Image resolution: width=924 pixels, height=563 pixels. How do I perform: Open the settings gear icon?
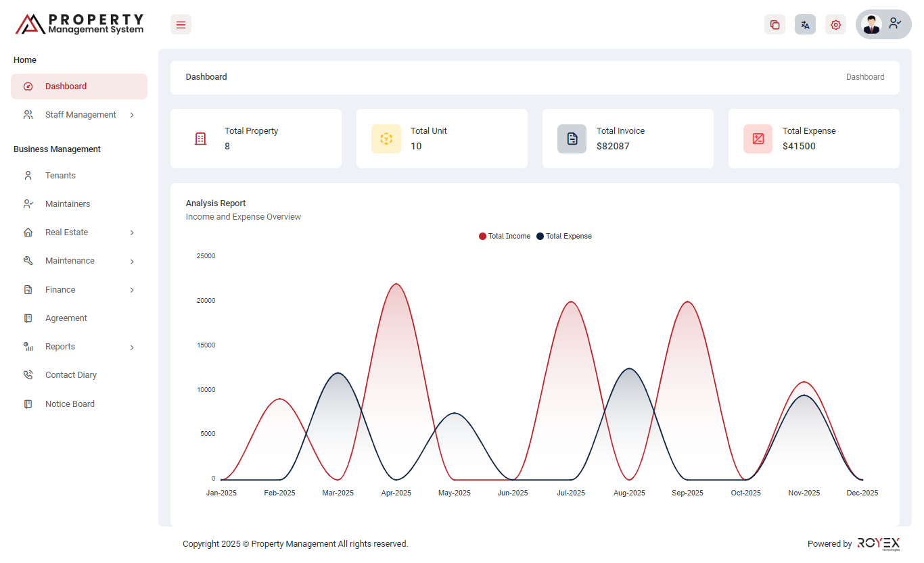tap(835, 25)
